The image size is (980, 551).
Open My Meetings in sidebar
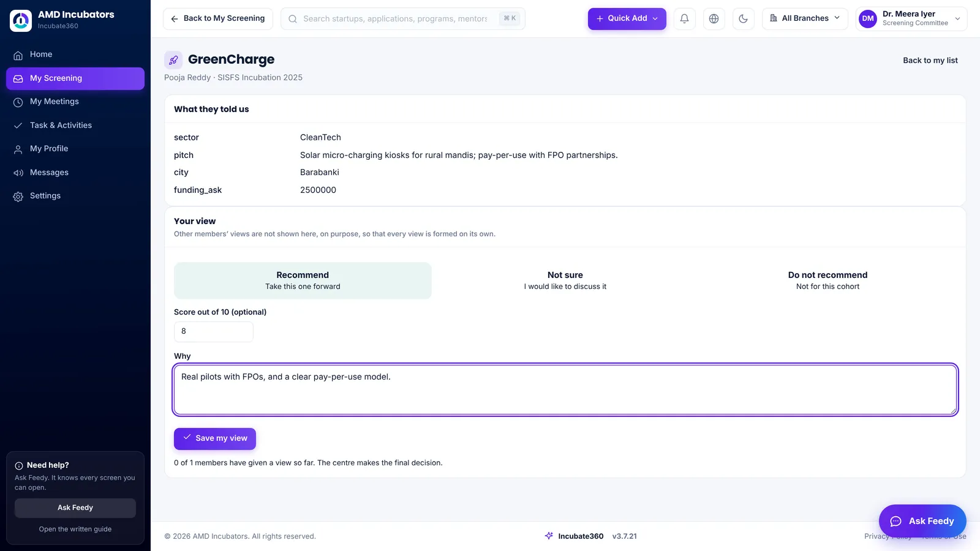pyautogui.click(x=75, y=102)
